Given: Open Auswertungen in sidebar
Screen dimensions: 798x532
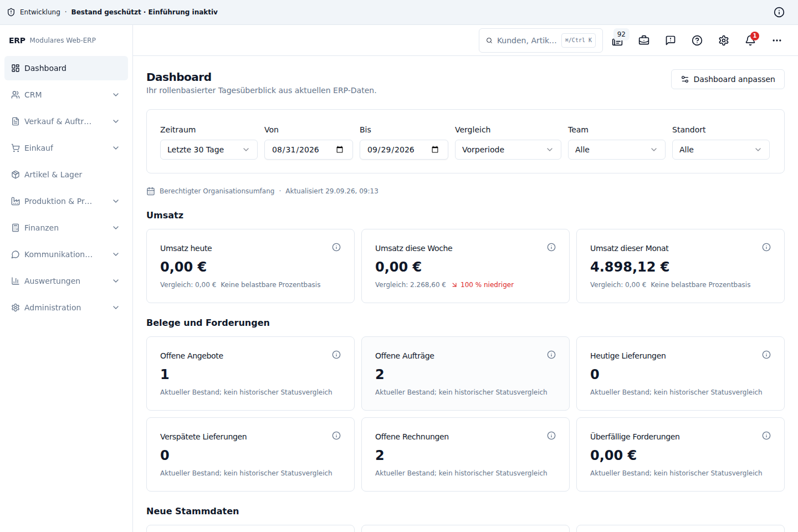Looking at the screenshot, I should (66, 281).
